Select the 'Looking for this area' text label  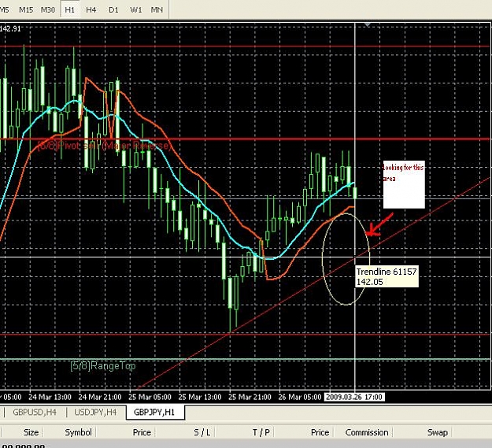pos(404,172)
